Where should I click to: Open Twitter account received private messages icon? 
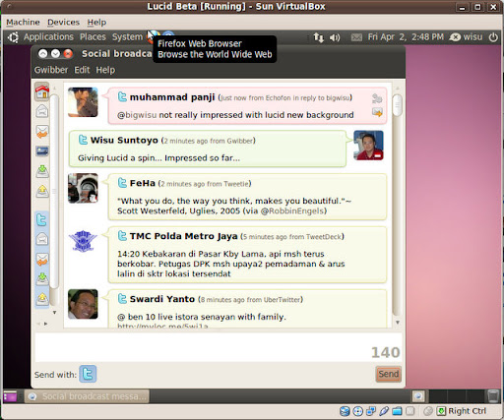click(42, 278)
